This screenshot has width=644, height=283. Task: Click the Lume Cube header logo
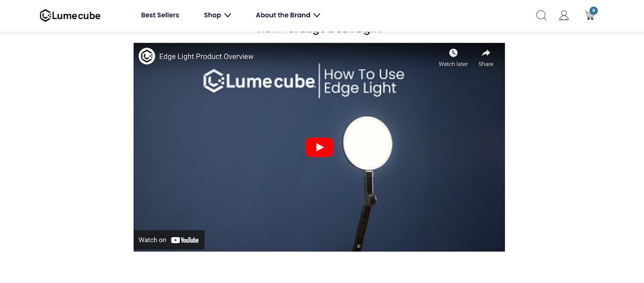pyautogui.click(x=70, y=15)
